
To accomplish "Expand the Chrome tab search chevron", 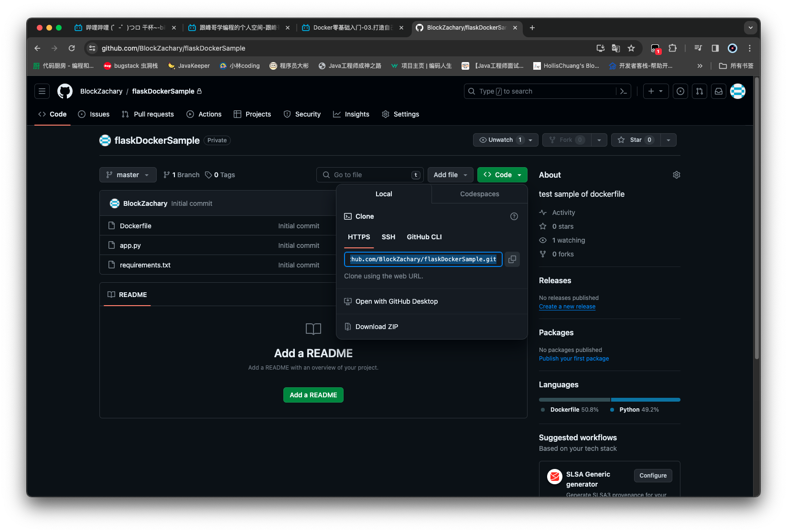I will (751, 28).
